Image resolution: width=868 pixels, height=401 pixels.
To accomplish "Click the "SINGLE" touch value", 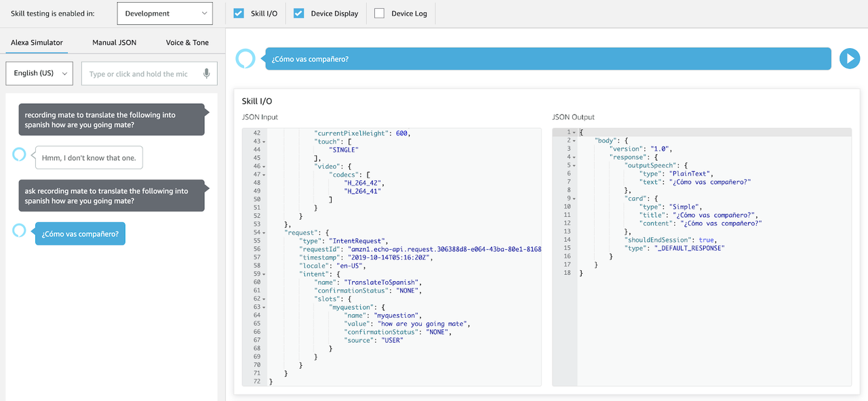I will point(343,150).
